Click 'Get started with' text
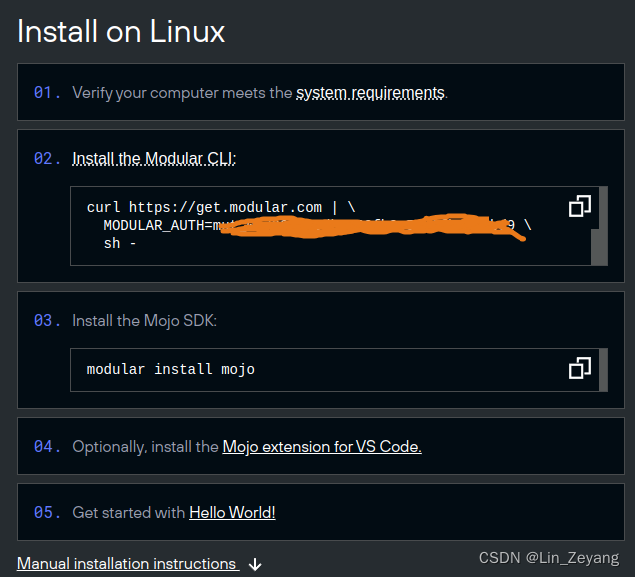 pyautogui.click(x=128, y=513)
